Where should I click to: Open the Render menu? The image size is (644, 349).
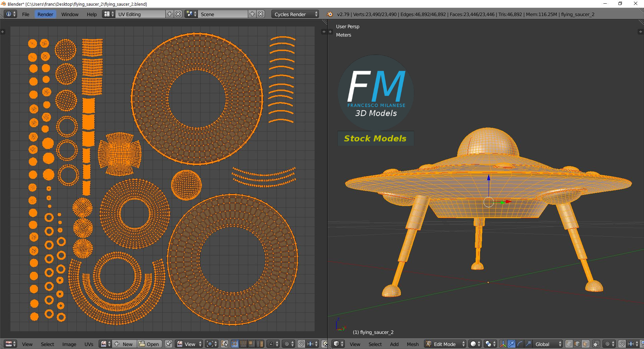pyautogui.click(x=45, y=14)
